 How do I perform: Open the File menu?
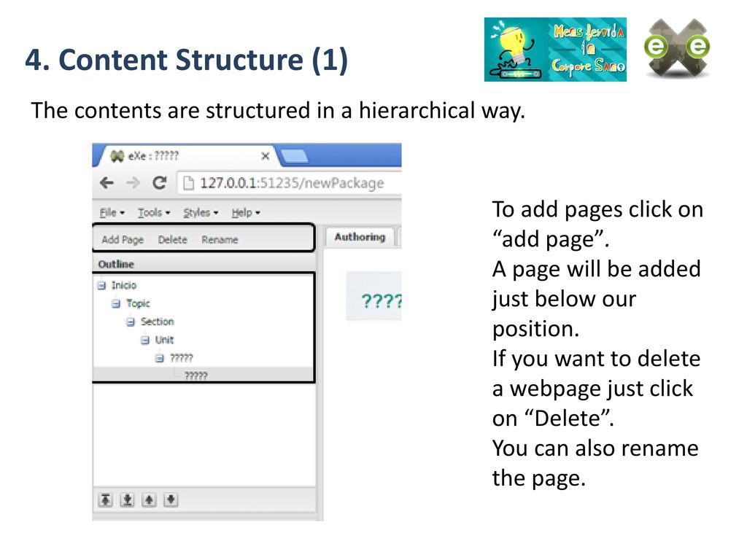(x=112, y=212)
